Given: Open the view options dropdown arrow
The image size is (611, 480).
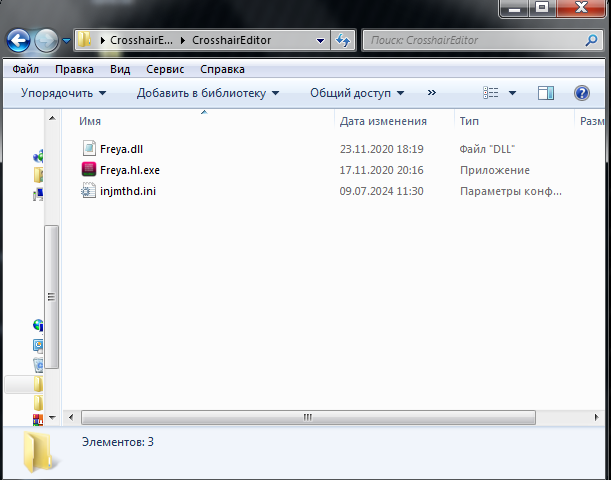Looking at the screenshot, I should click(513, 93).
